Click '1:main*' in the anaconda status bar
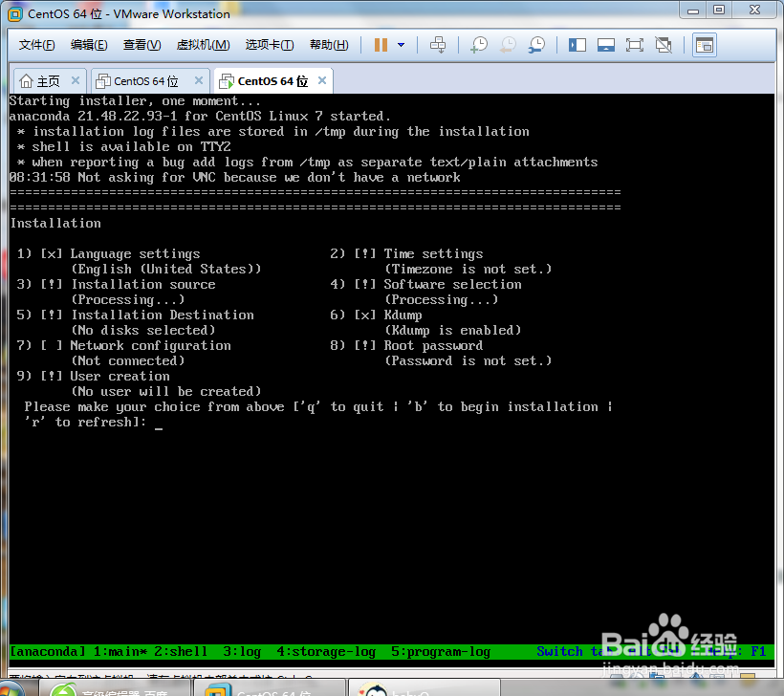Image resolution: width=784 pixels, height=696 pixels. click(x=120, y=651)
